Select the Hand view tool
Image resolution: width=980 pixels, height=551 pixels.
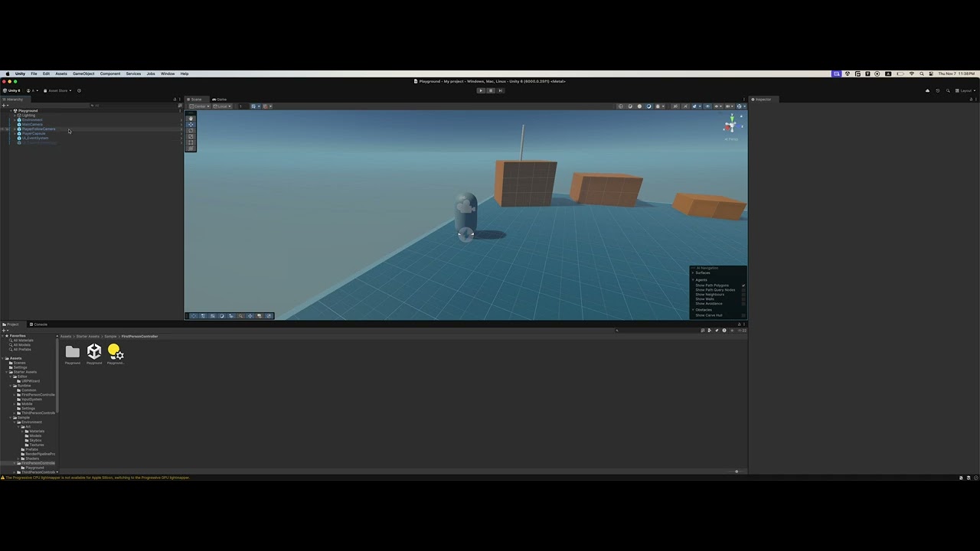(x=191, y=119)
